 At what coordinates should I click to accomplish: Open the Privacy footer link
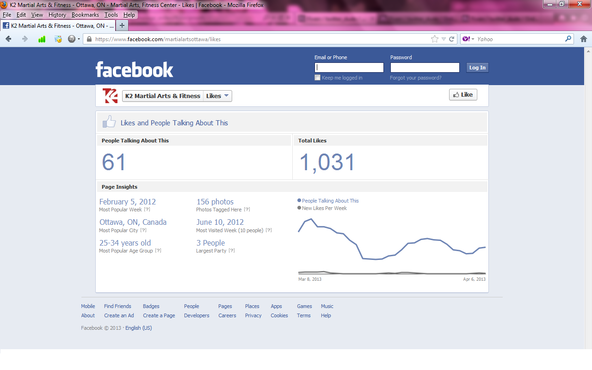253,316
